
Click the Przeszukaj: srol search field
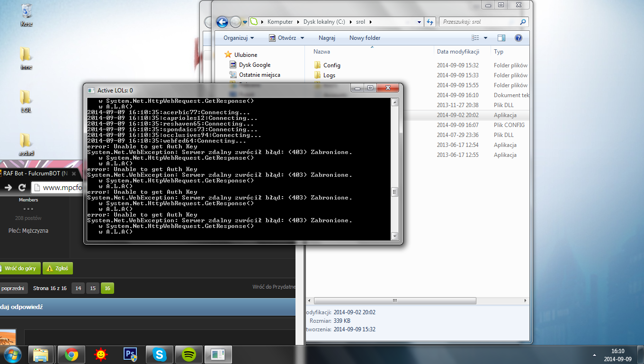click(483, 22)
